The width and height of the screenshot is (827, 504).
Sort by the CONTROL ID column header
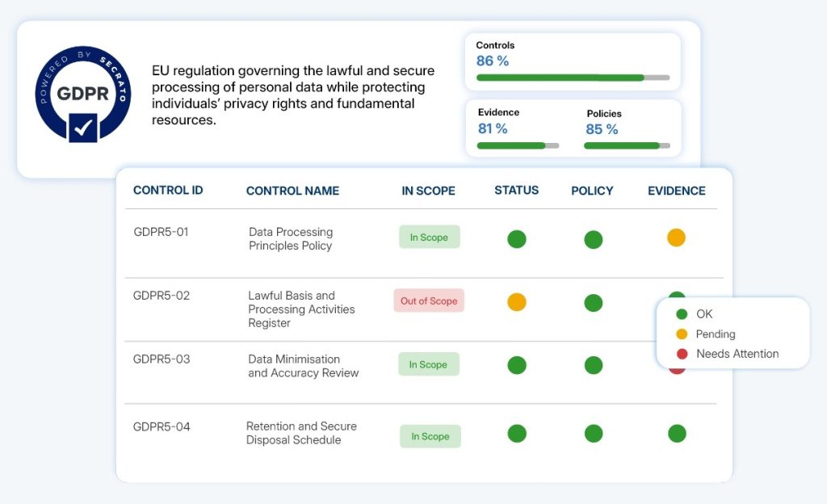(x=168, y=191)
